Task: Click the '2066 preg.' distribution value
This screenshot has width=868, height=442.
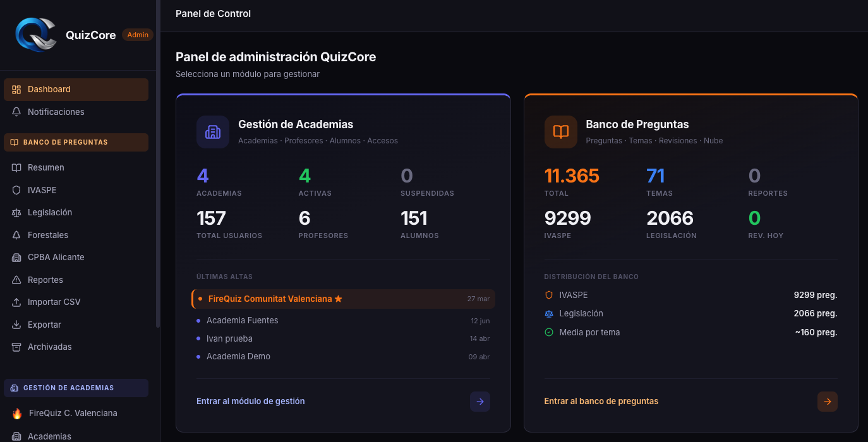Action: (x=816, y=314)
